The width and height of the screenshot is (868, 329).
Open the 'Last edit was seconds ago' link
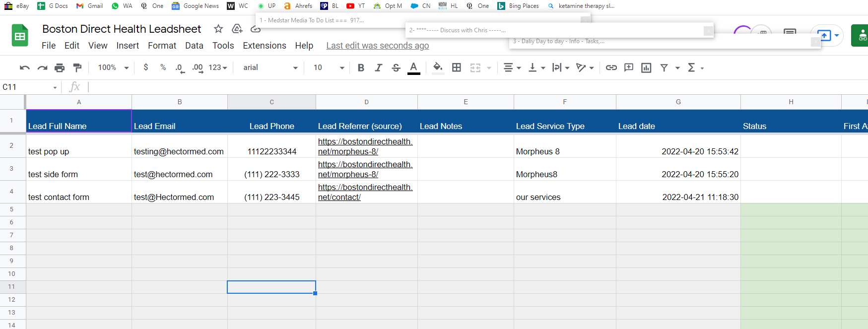coord(378,46)
